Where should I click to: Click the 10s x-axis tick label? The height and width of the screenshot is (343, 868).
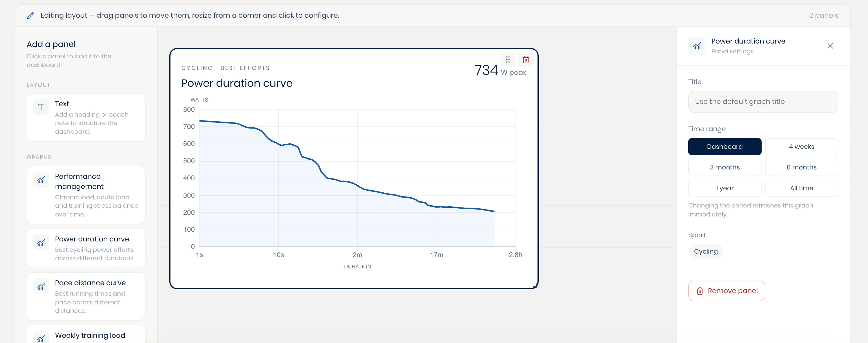click(278, 255)
